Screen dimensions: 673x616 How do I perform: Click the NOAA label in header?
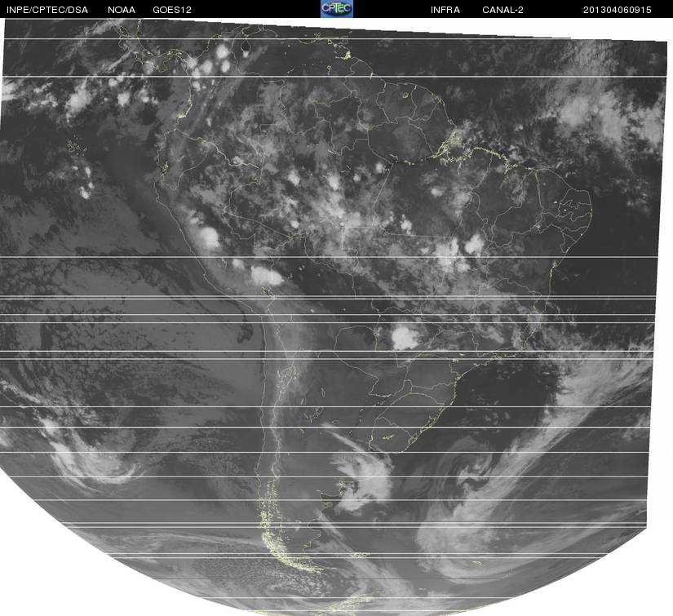pyautogui.click(x=122, y=10)
